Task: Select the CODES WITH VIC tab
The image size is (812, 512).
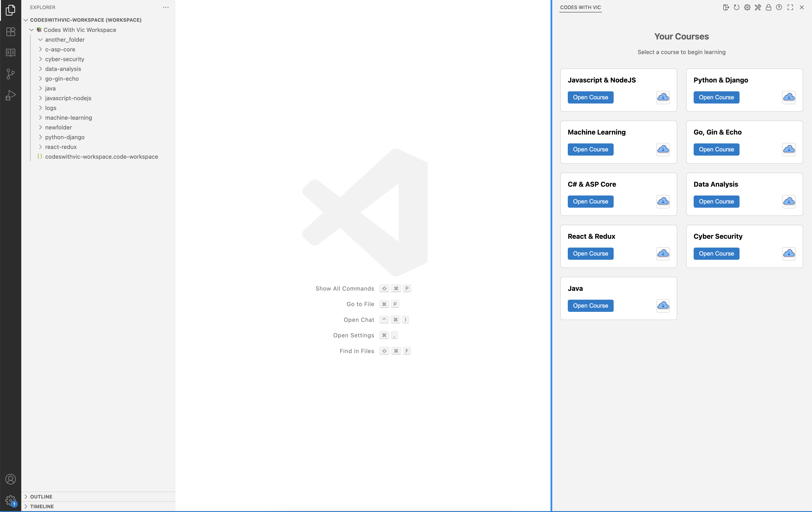Action: (580, 7)
